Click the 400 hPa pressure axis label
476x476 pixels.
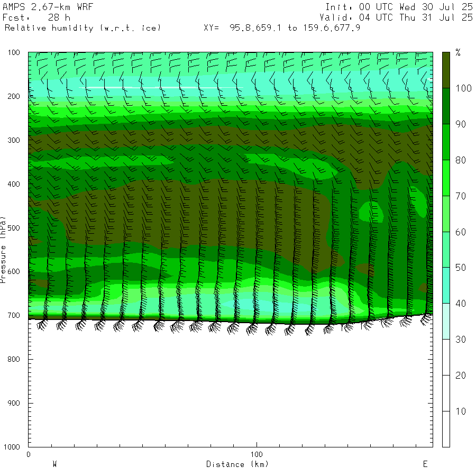(14, 184)
